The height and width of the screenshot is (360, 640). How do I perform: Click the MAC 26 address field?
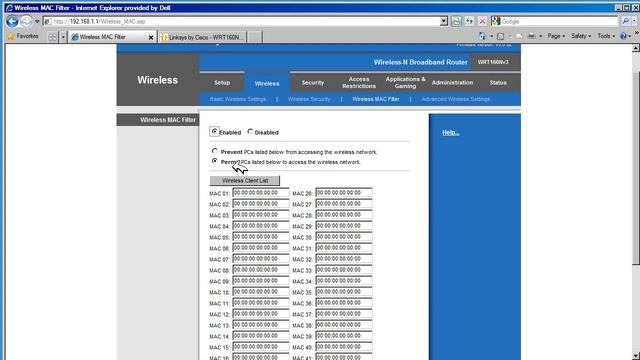tap(344, 193)
